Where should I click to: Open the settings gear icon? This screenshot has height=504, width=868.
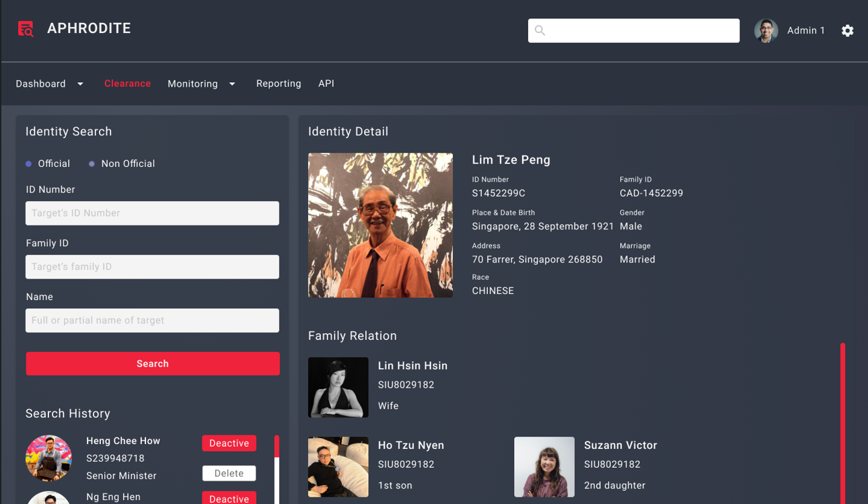(x=848, y=30)
